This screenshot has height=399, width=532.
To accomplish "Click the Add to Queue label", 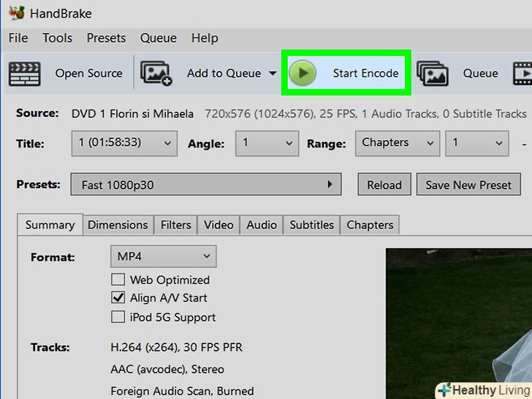I will (224, 73).
